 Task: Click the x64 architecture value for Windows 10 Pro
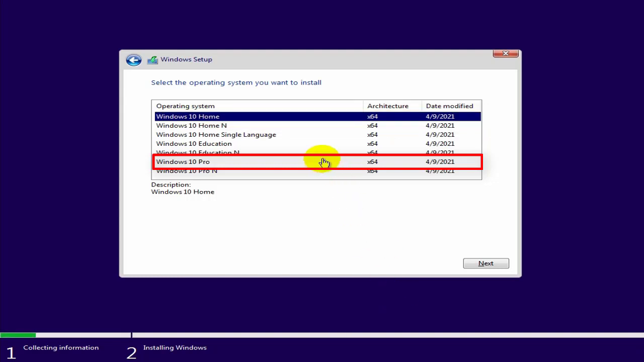(372, 161)
